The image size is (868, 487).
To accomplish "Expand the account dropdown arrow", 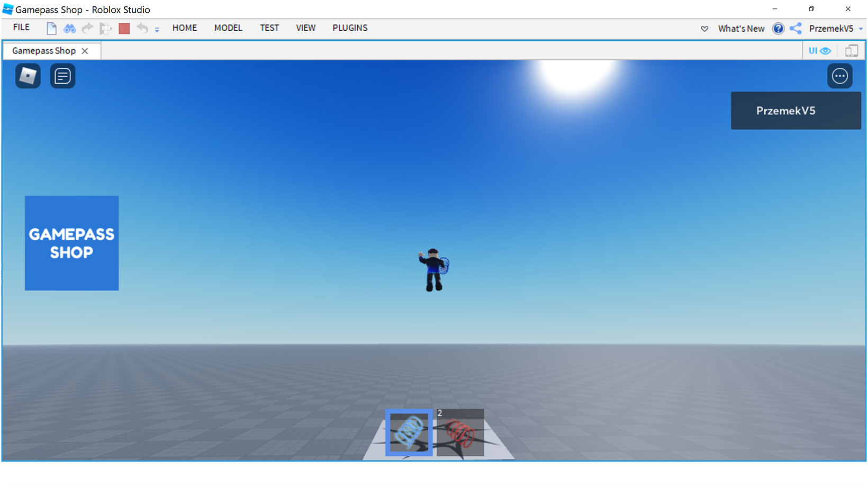I will [x=861, y=29].
